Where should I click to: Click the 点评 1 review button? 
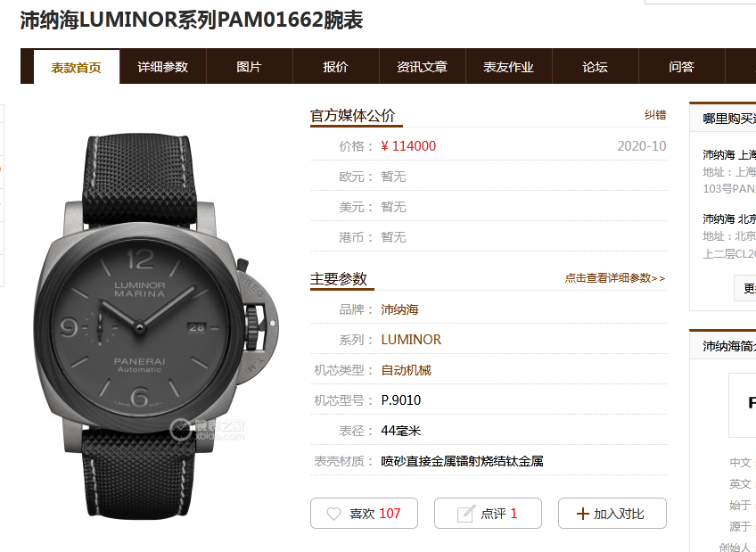[x=488, y=514]
